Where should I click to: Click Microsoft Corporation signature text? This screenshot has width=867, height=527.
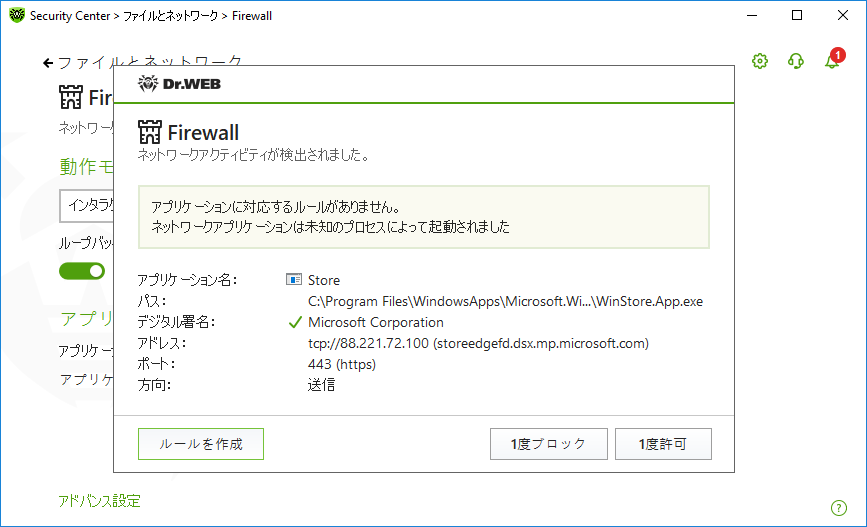[x=376, y=322]
